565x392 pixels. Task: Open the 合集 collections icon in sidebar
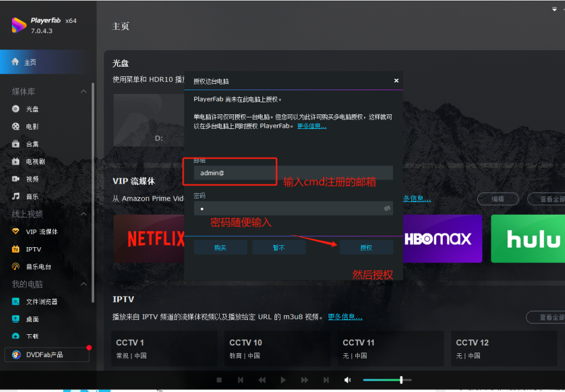click(15, 144)
